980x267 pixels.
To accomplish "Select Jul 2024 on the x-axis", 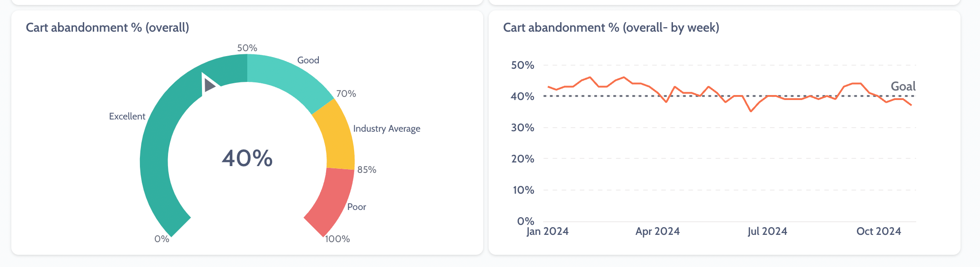I will 768,231.
